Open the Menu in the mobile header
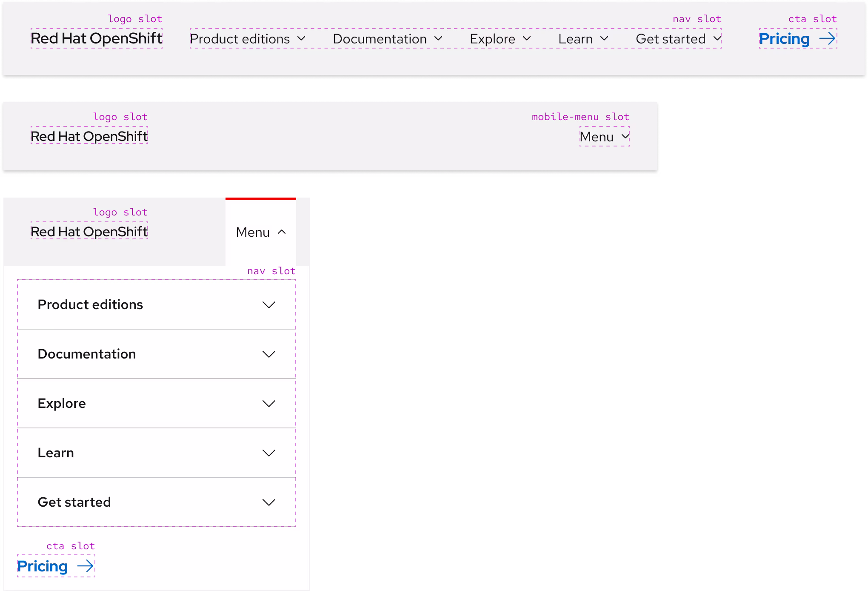868x591 pixels. 604,136
